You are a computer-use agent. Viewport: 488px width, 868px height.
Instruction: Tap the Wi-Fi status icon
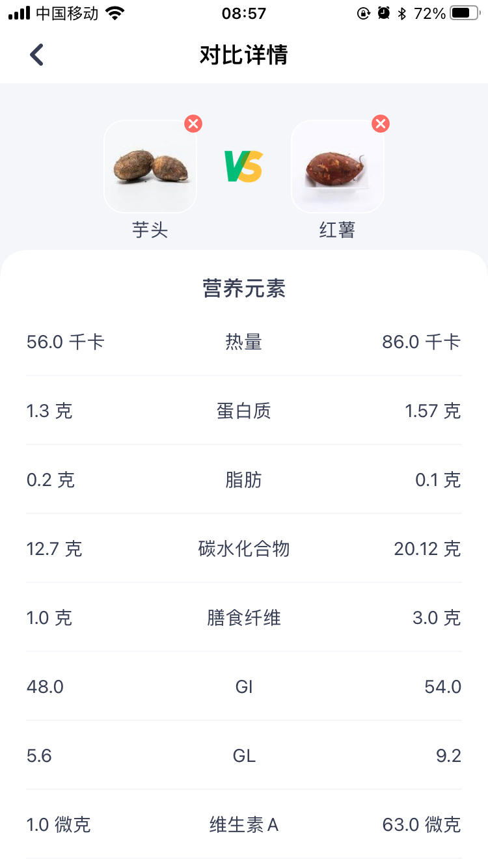[115, 14]
